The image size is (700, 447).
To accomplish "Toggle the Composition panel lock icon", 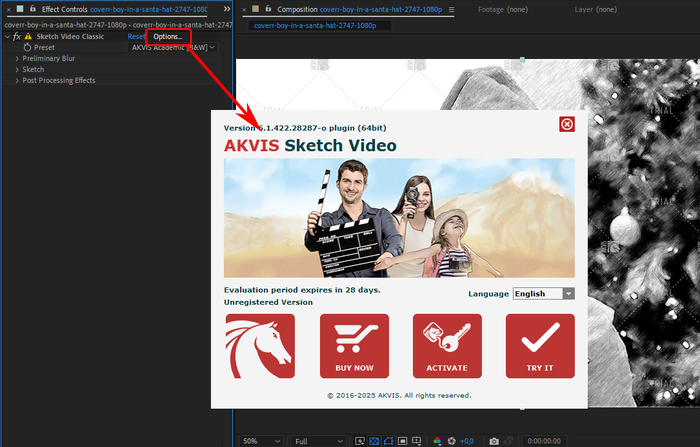I will point(268,8).
